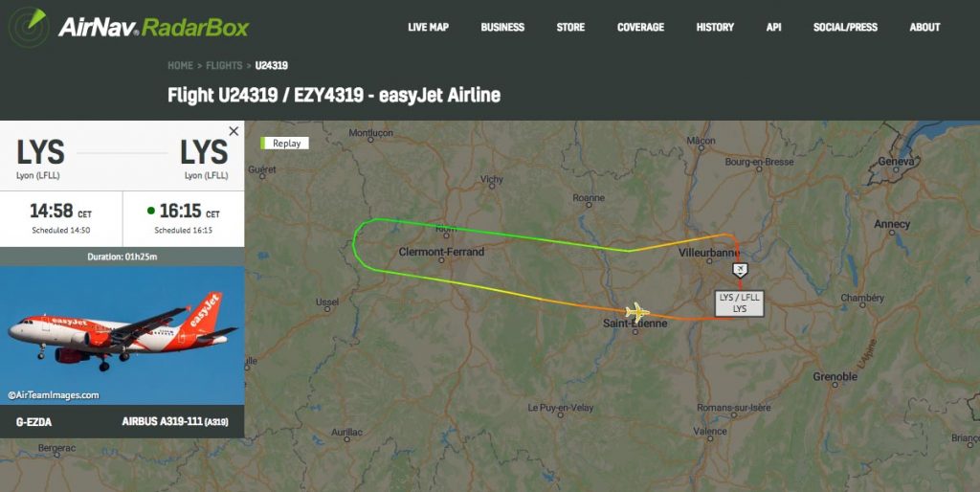980x492 pixels.
Task: Open the COVERAGE menu
Action: tap(640, 27)
